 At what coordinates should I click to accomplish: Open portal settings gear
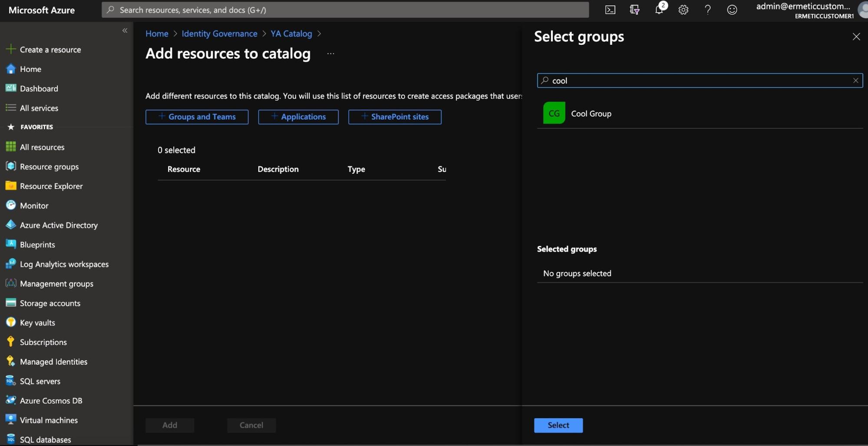683,10
